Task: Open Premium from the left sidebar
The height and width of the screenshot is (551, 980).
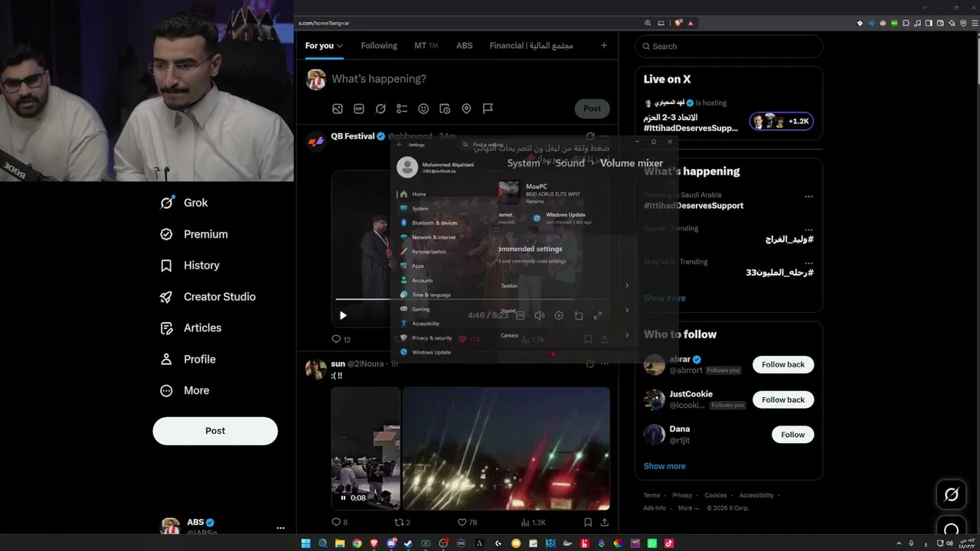Action: click(194, 234)
